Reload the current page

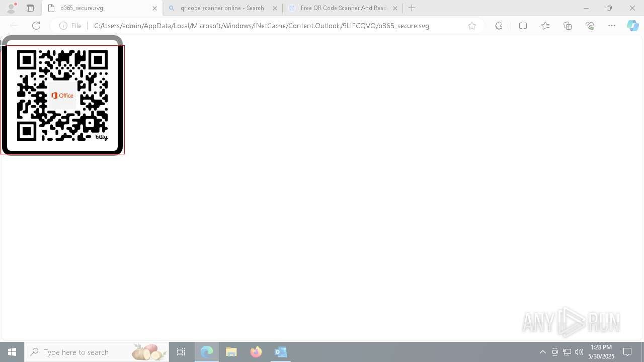coord(36,26)
